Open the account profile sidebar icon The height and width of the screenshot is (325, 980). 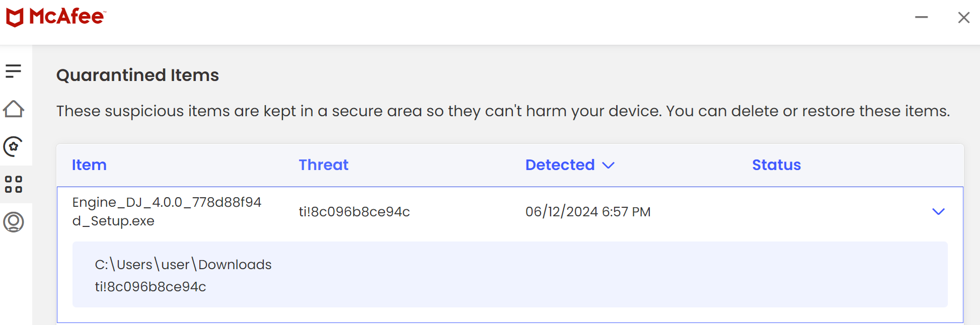click(x=14, y=222)
